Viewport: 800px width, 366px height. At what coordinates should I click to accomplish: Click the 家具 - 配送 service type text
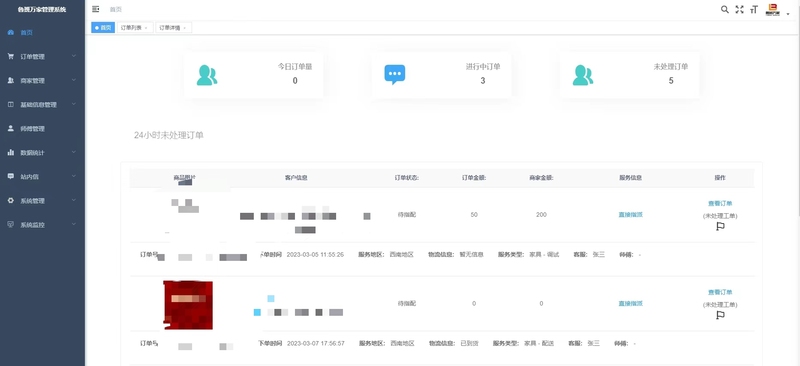(x=539, y=344)
